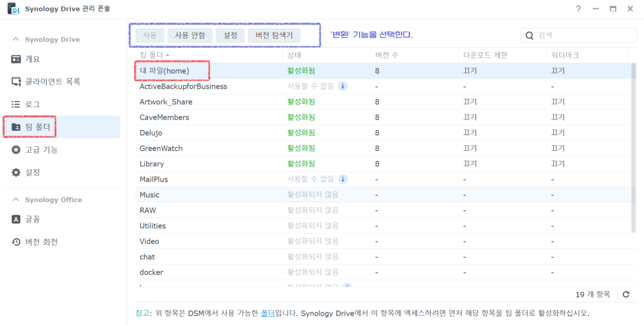Click 끄기 watermark in GreenWatch row
The image size is (644, 325).
[x=558, y=148]
